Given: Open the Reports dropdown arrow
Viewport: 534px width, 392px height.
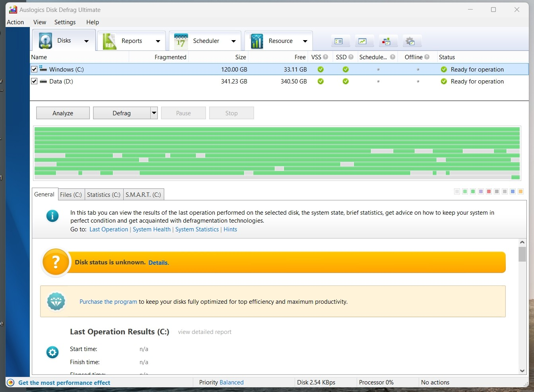Looking at the screenshot, I should click(x=158, y=41).
